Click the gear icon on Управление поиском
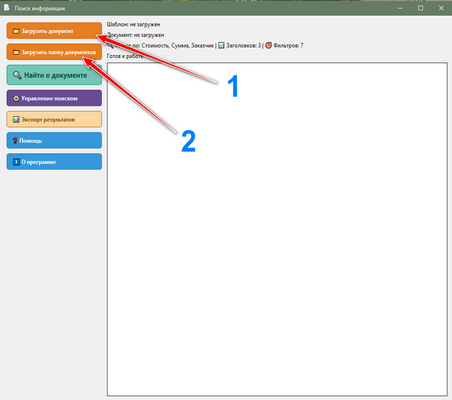This screenshot has width=452, height=400. (16, 98)
